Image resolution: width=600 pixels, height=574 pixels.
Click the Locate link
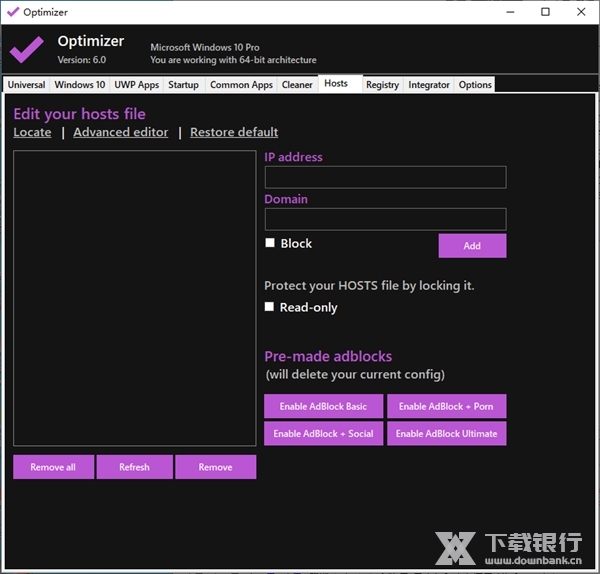pos(32,132)
